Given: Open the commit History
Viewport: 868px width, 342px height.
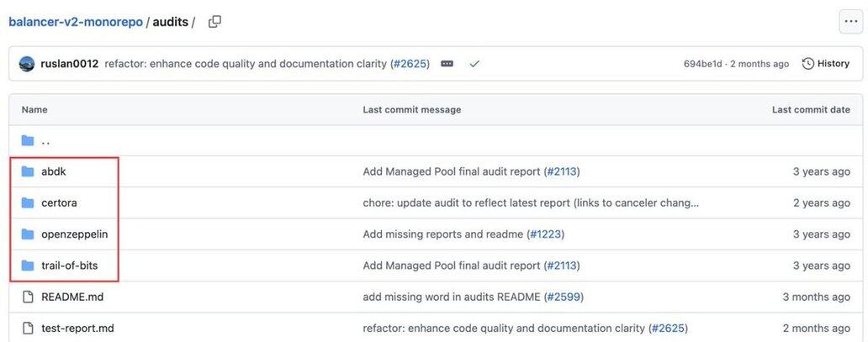Looking at the screenshot, I should coord(825,64).
